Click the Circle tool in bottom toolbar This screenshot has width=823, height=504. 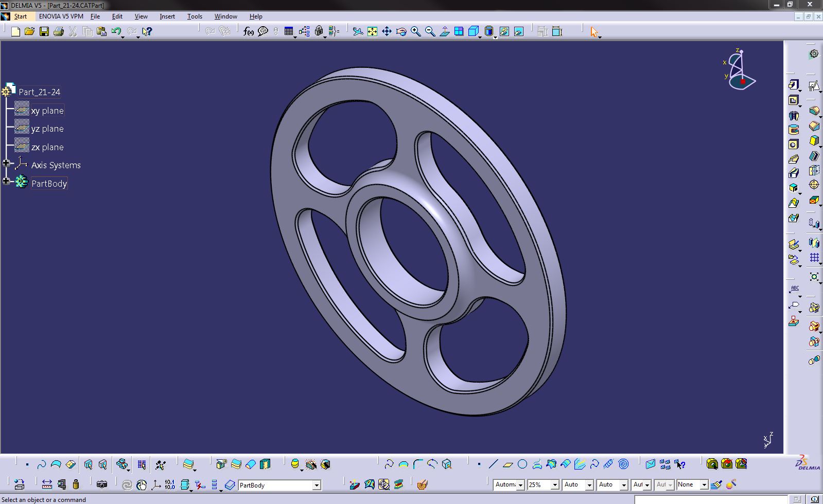point(522,464)
